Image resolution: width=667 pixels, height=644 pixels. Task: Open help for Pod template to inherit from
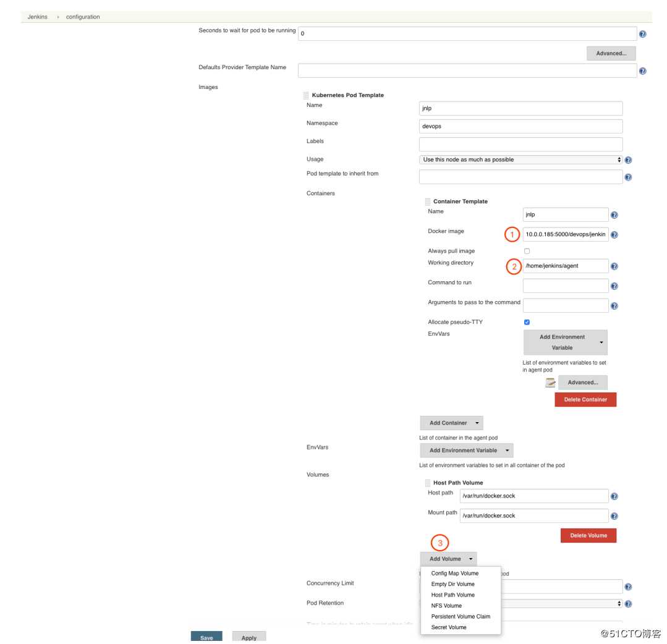628,177
